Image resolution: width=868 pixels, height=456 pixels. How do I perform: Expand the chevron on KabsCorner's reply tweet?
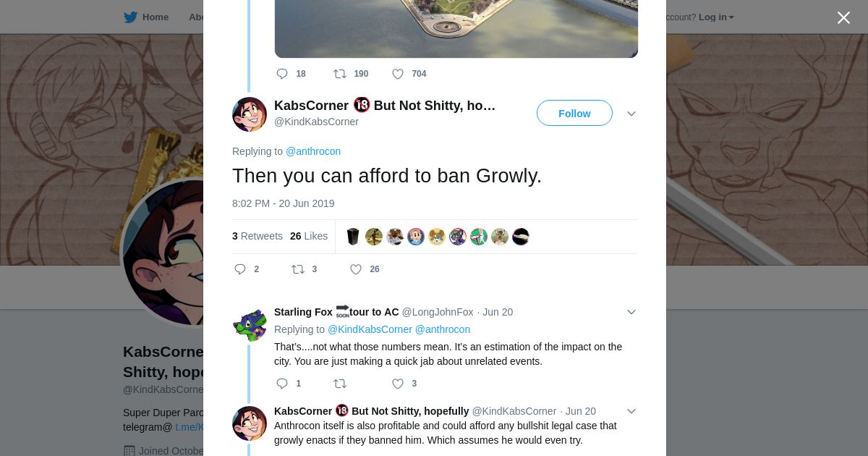tap(631, 411)
